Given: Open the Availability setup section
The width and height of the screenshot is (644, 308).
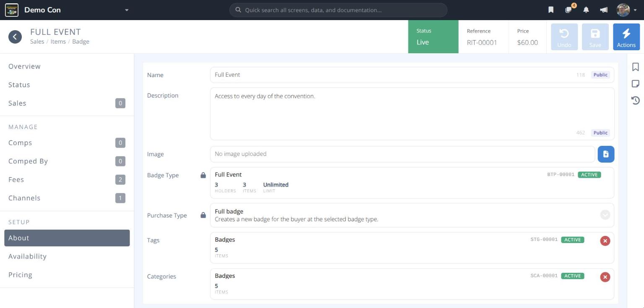Looking at the screenshot, I should 67,256.
